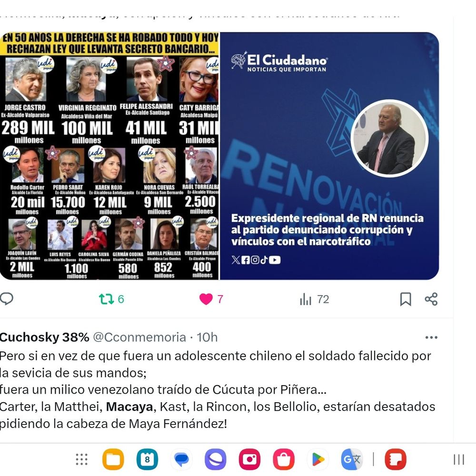
Task: Share the tweet via share icon
Action: [x=431, y=299]
